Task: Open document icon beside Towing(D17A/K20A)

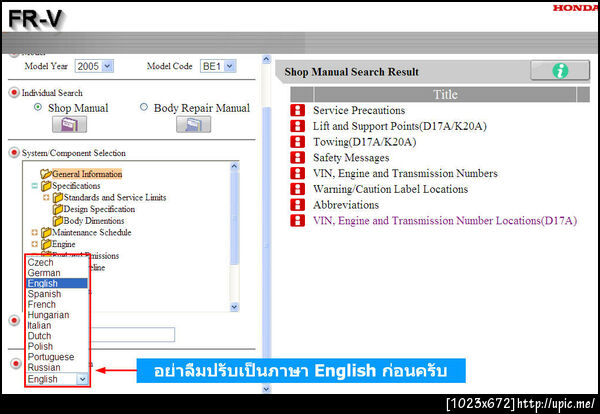Action: coord(297,142)
